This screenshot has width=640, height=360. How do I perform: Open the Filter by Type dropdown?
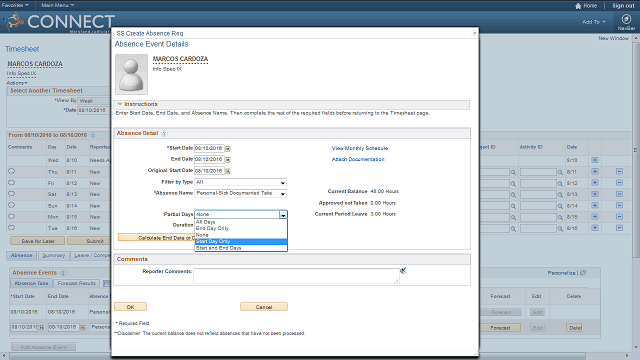coord(240,182)
